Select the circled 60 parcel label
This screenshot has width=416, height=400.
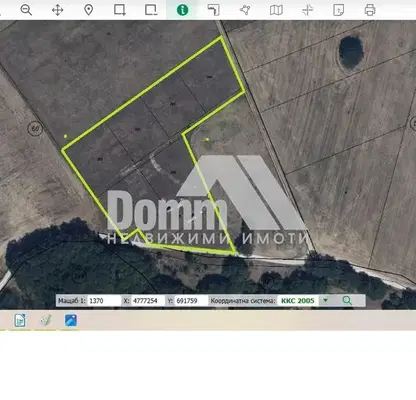point(35,128)
